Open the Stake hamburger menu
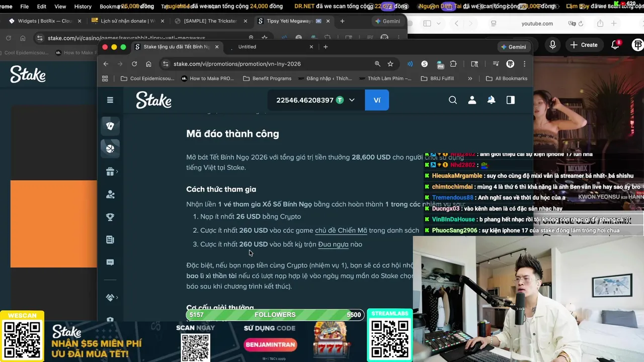This screenshot has height=362, width=644. pos(110,100)
